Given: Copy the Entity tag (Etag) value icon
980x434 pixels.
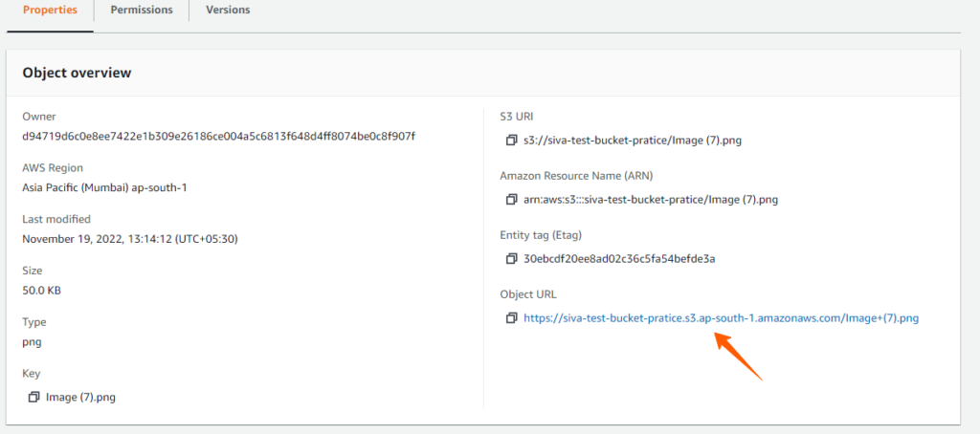Looking at the screenshot, I should (x=511, y=258).
